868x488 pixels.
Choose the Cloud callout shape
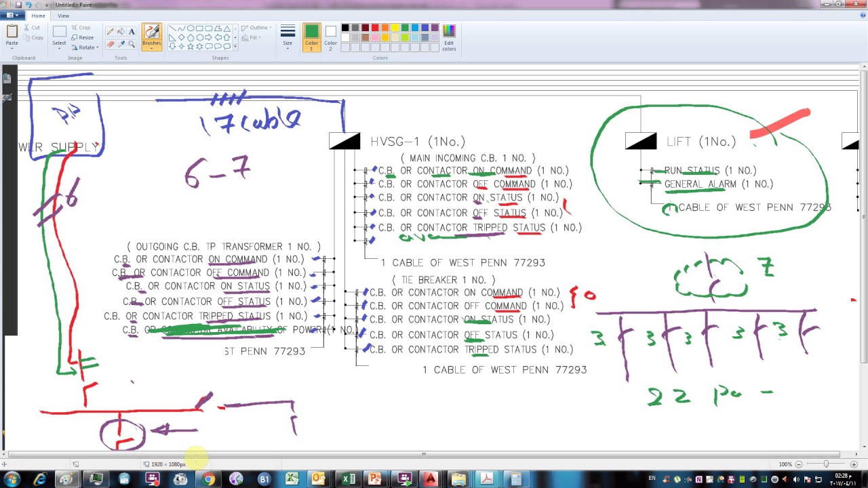(226, 46)
